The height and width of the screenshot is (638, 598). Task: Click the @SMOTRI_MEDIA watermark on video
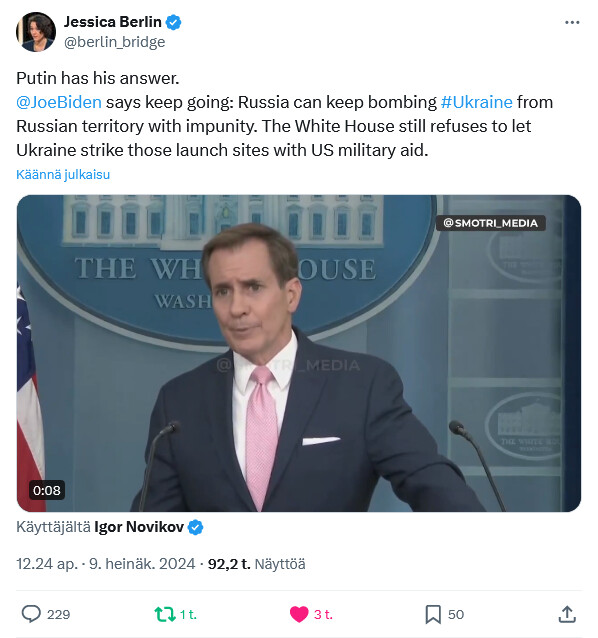click(491, 223)
